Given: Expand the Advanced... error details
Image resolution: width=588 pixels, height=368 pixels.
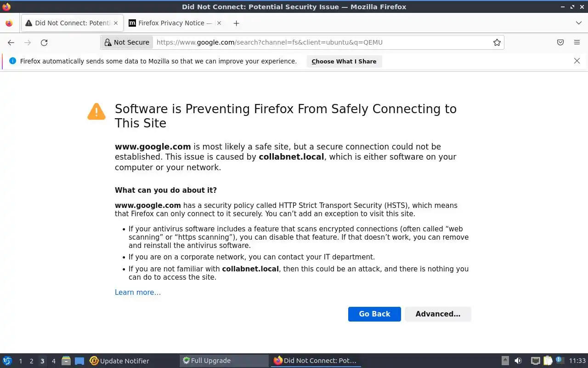Looking at the screenshot, I should [438, 314].
